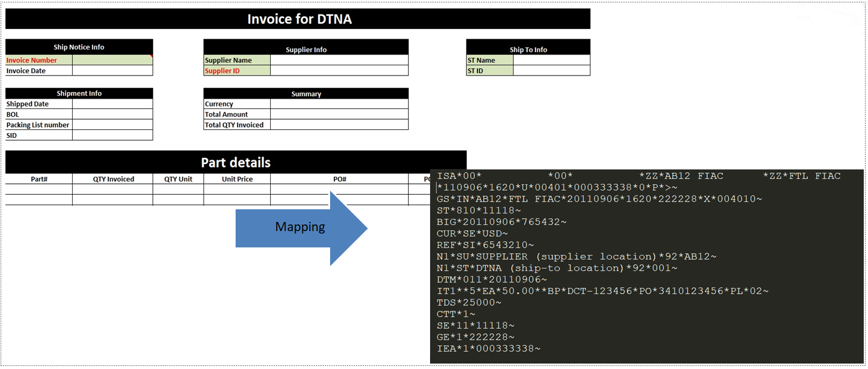The image size is (868, 369).
Task: Click the Packing List number value cell
Action: pos(113,125)
